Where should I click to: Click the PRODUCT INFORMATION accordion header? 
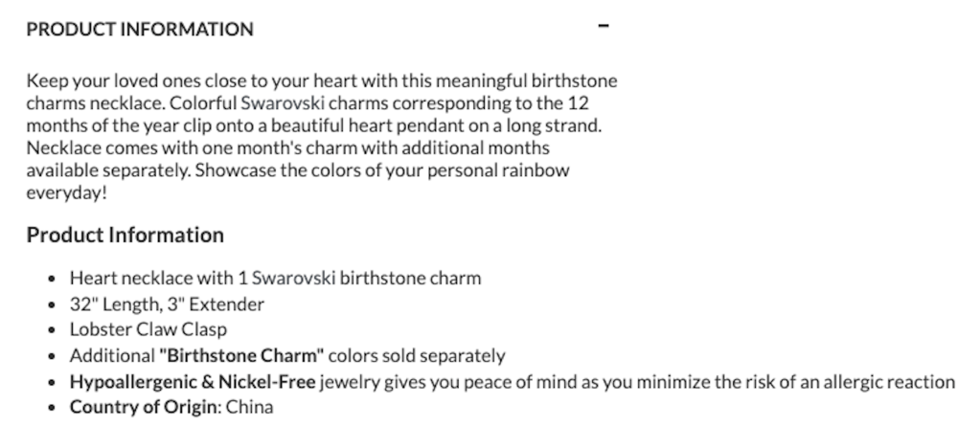pos(140,30)
